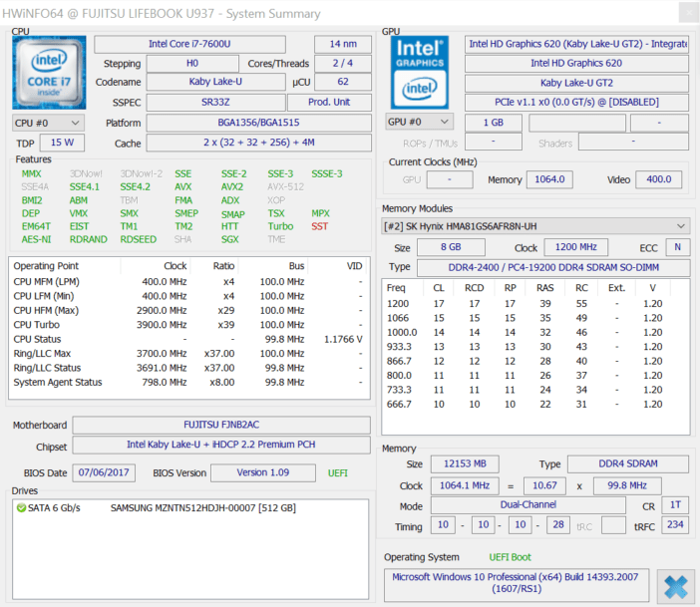The image size is (700, 607).
Task: Click the Prod. Unit field
Action: point(329,103)
